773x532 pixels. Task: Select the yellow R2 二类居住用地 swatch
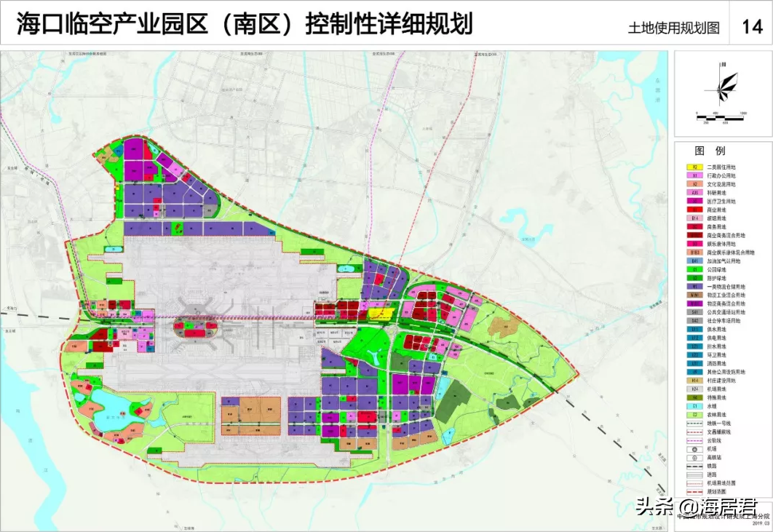point(694,167)
